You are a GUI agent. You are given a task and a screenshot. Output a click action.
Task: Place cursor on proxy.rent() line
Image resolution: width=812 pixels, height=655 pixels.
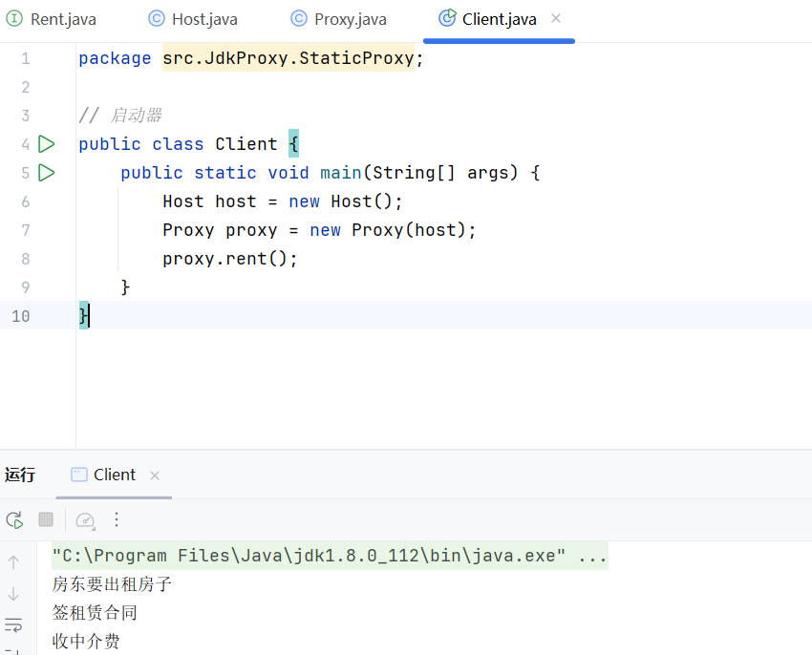tap(230, 259)
